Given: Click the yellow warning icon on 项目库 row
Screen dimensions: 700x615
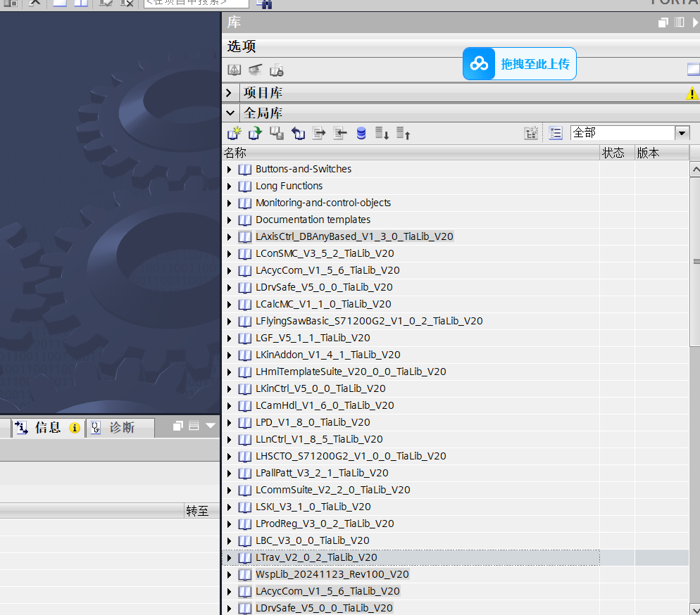Looking at the screenshot, I should click(x=692, y=94).
